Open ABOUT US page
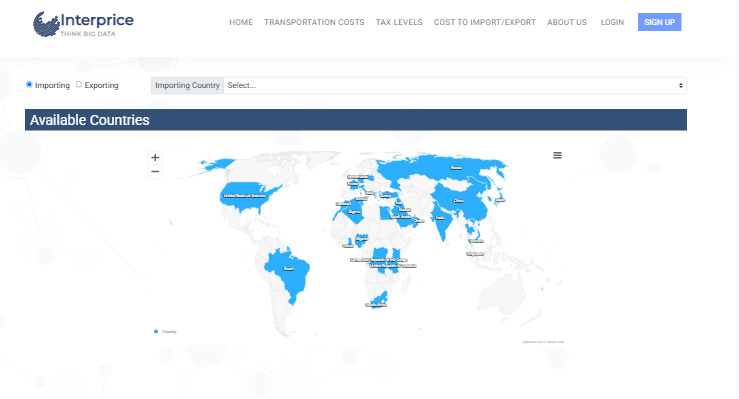The image size is (739, 399). coord(567,22)
